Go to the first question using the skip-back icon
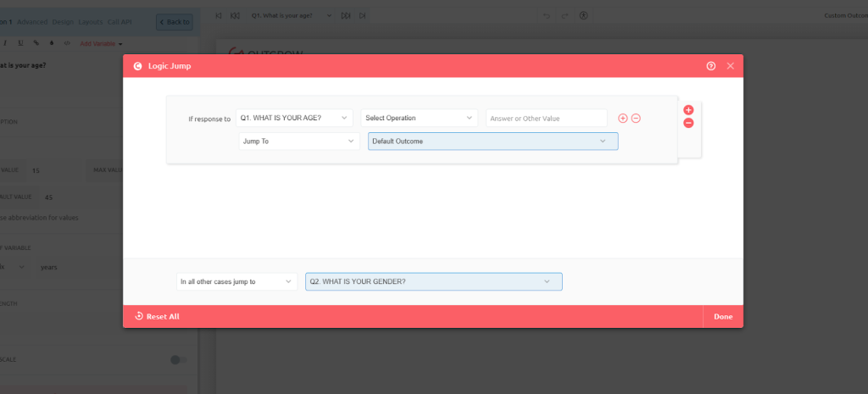This screenshot has width=868, height=394. [x=219, y=15]
